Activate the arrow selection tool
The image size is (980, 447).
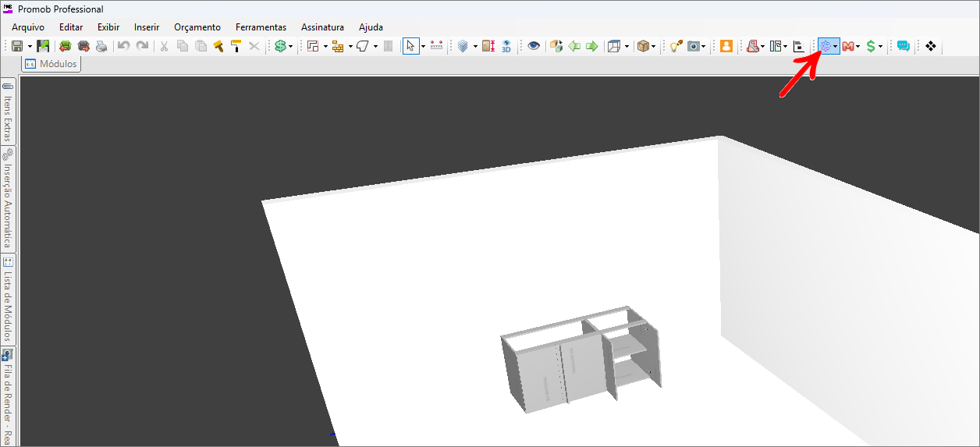[x=410, y=47]
